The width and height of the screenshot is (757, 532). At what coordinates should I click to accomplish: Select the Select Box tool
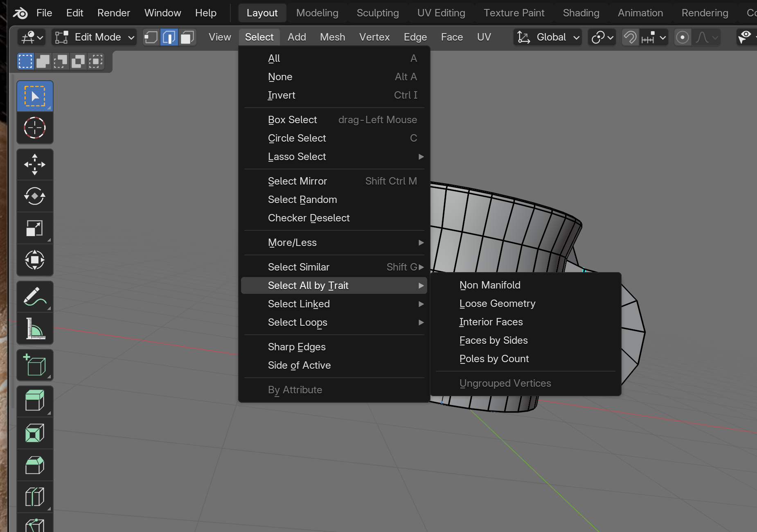(x=35, y=96)
